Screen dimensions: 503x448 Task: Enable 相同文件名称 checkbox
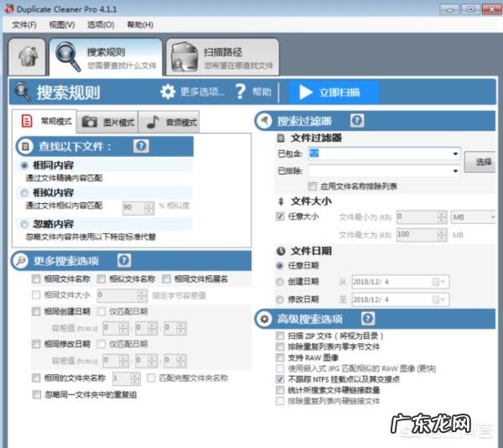coord(36,279)
